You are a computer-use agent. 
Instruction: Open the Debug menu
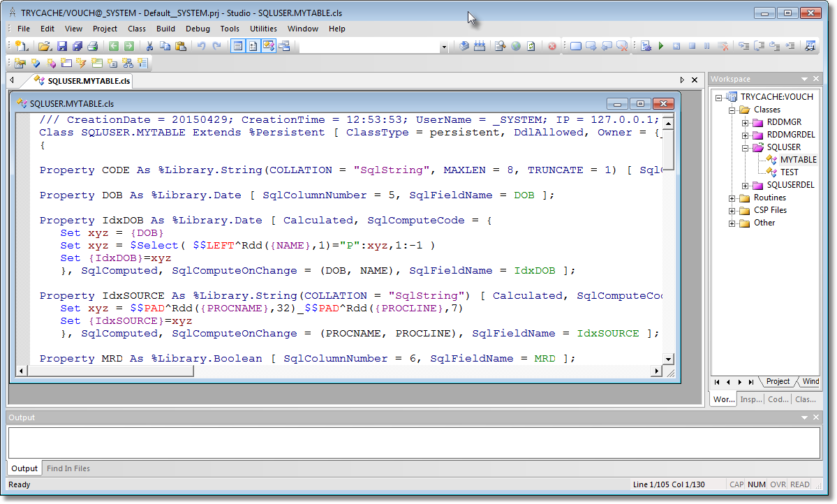198,29
